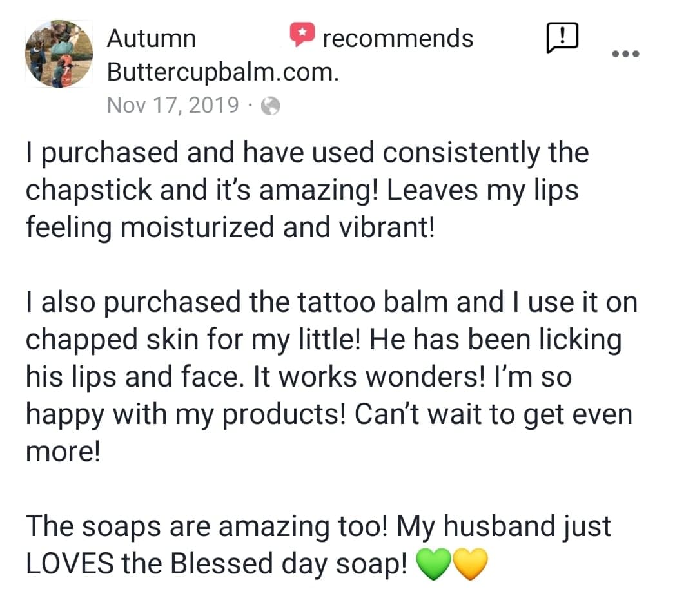The height and width of the screenshot is (616, 695).
Task: Click the yellow heart emoji
Action: (x=470, y=564)
